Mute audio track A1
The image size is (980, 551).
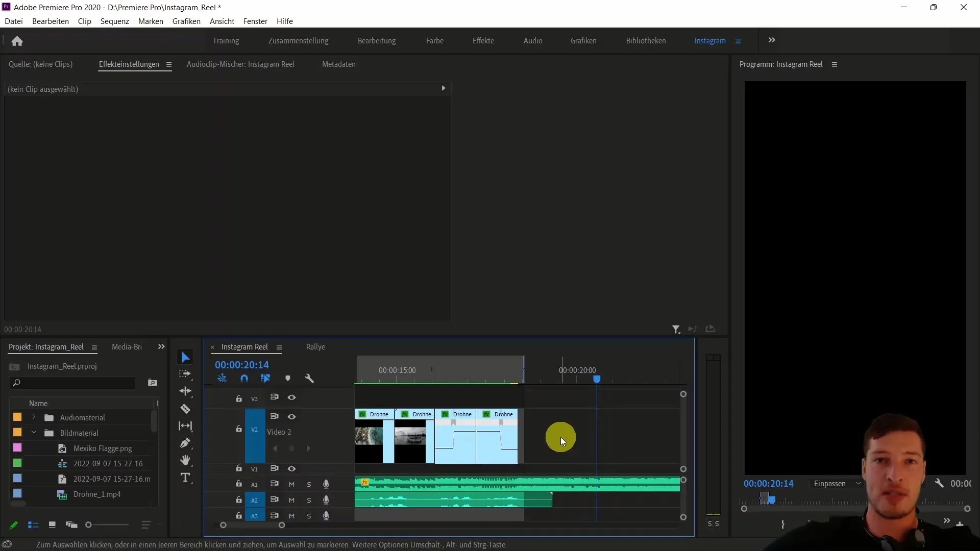click(x=291, y=484)
